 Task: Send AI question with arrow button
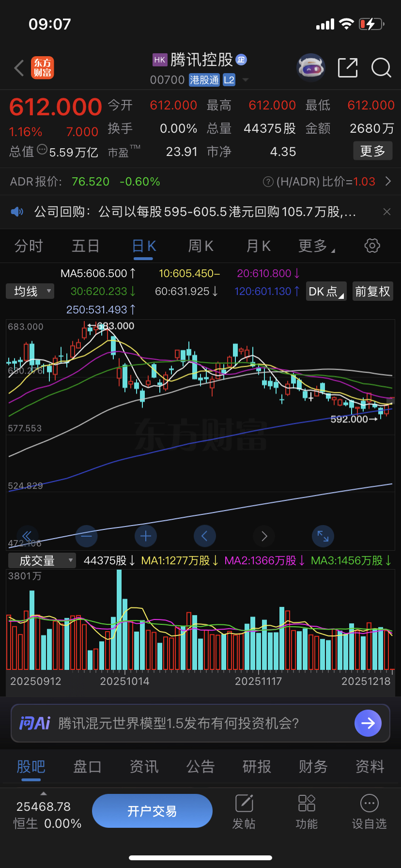(x=368, y=723)
